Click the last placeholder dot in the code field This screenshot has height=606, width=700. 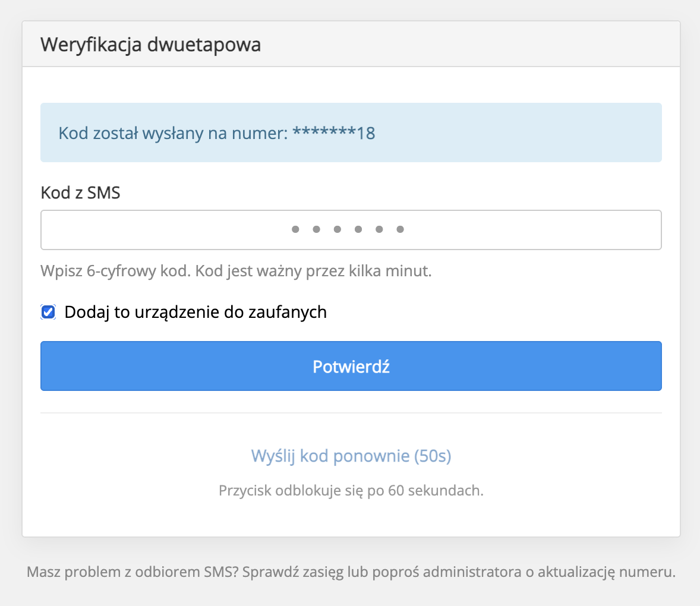(400, 229)
